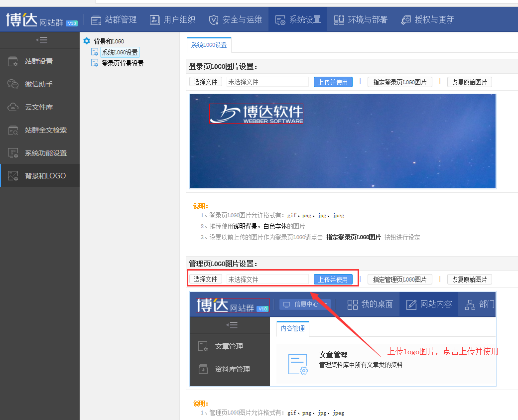
Task: Open the 登录页背景设置 tree node
Action: pos(123,63)
